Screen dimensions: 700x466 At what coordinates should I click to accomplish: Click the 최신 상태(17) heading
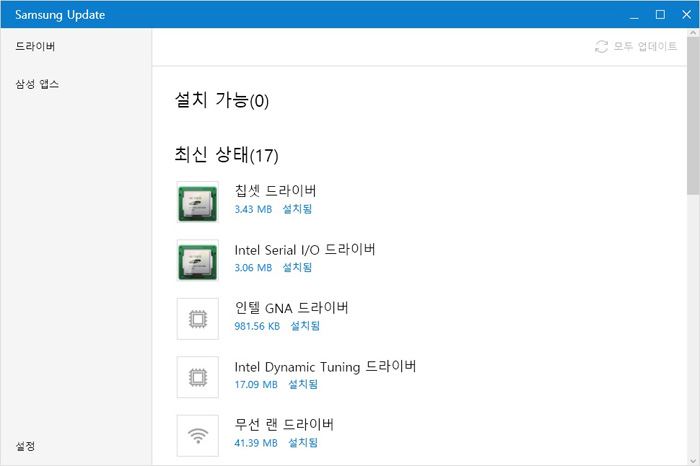pyautogui.click(x=226, y=155)
